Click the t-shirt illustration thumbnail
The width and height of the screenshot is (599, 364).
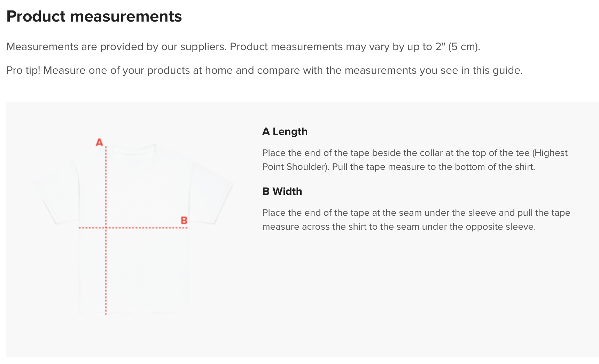pos(133,229)
